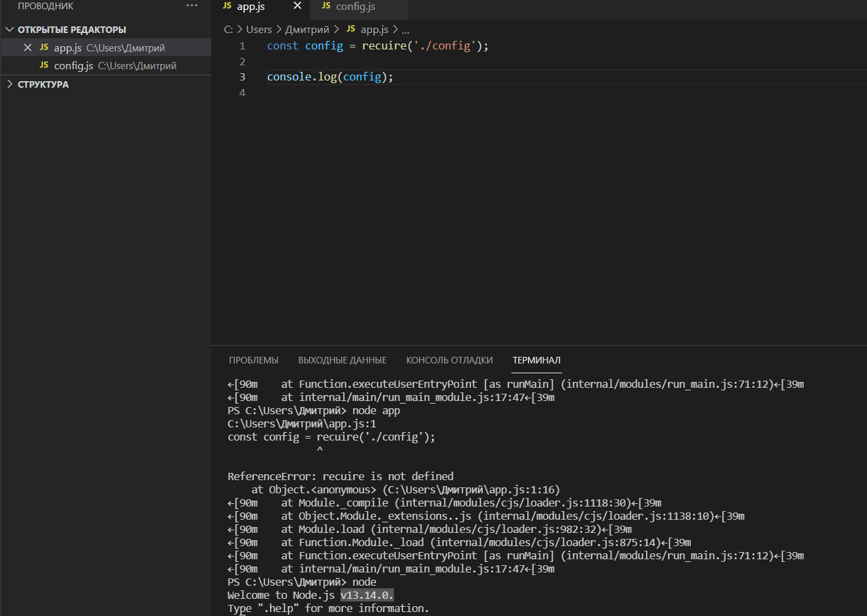Click the app.js breadcrumb segment
This screenshot has height=616, width=867.
click(374, 30)
